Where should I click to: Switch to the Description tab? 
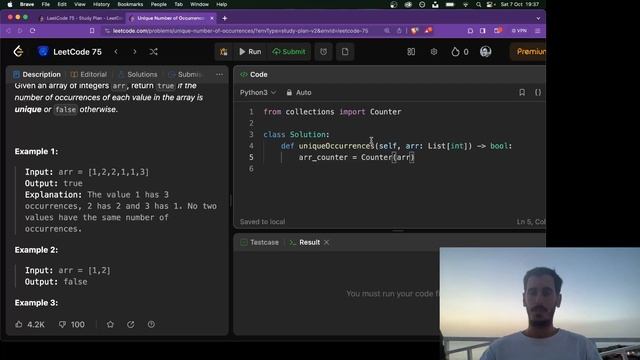point(37,74)
